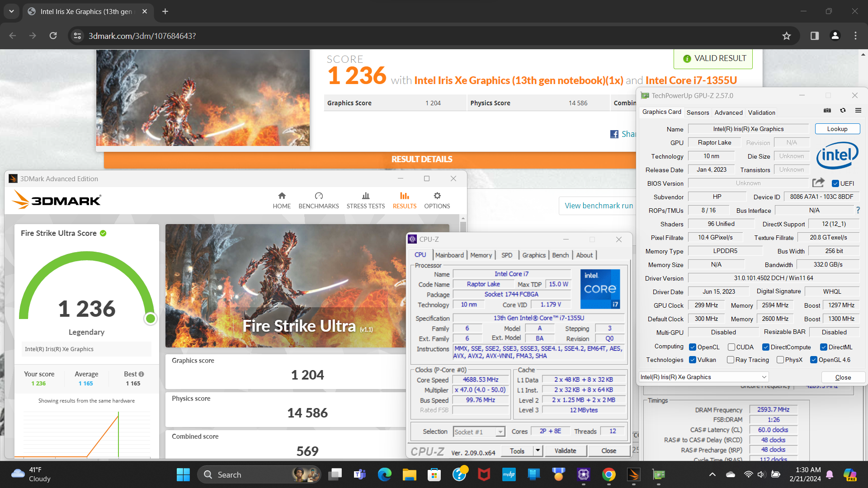The height and width of the screenshot is (488, 868).
Task: Open GPU selection dropdown in GPU-Z
Action: point(703,377)
